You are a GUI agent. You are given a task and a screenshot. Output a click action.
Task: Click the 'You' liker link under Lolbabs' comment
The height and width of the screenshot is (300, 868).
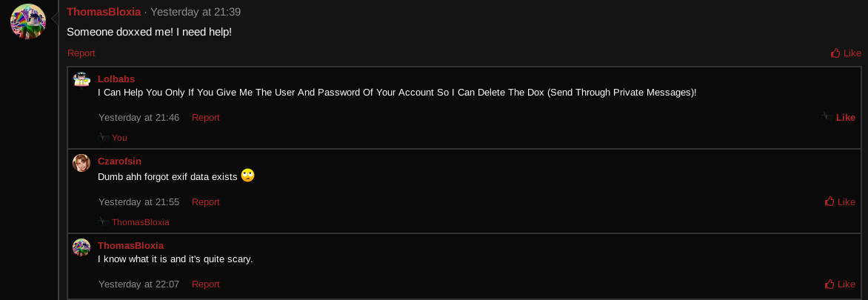coord(119,138)
